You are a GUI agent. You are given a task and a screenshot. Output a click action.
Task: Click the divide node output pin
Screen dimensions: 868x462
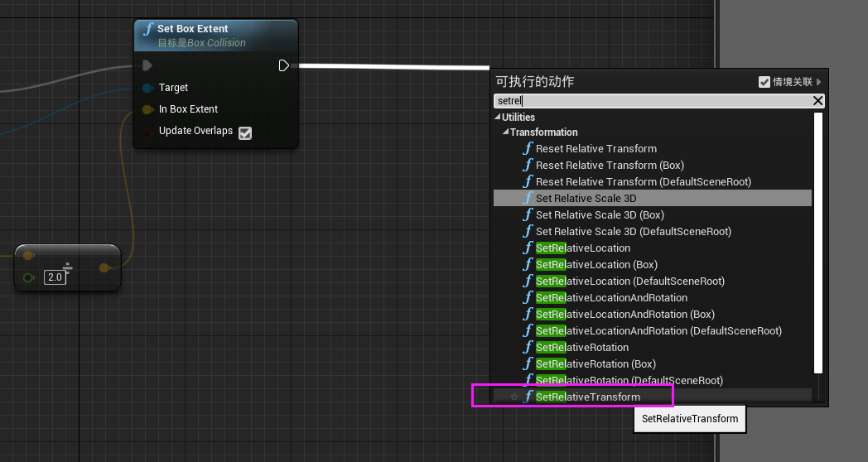point(104,267)
